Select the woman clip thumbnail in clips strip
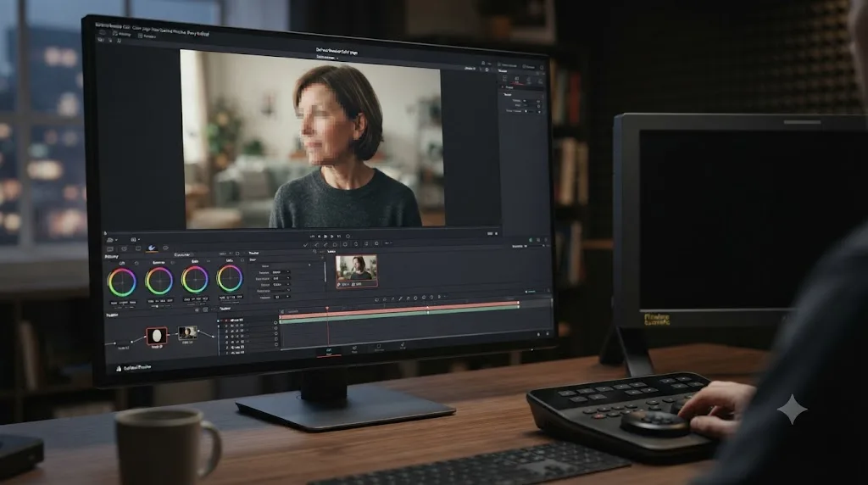The width and height of the screenshot is (868, 485). click(x=357, y=271)
